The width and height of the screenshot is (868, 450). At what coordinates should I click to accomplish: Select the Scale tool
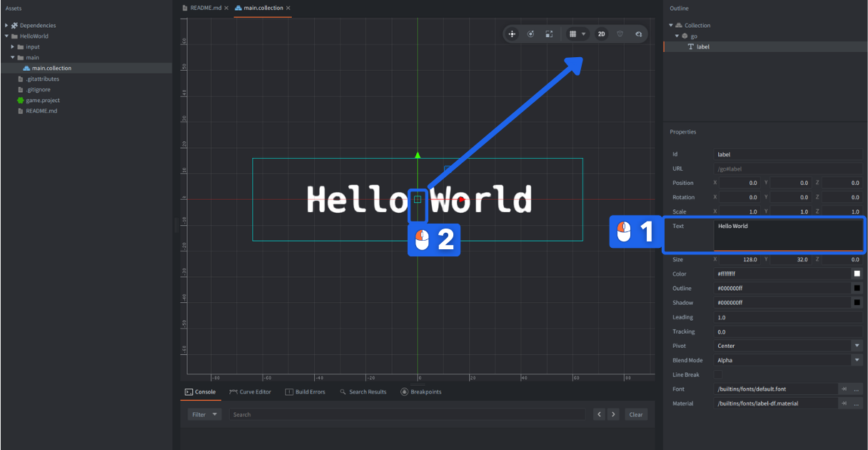point(548,34)
